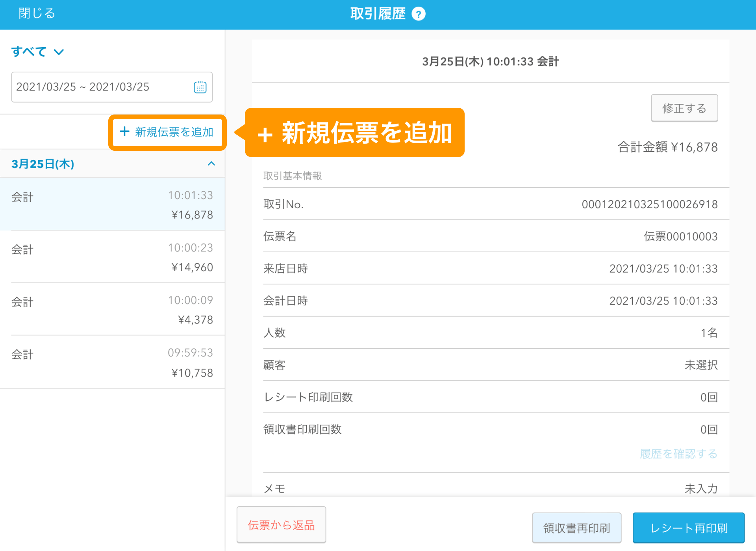Open the 取引履歴 title header
The width and height of the screenshot is (756, 551).
[378, 13]
